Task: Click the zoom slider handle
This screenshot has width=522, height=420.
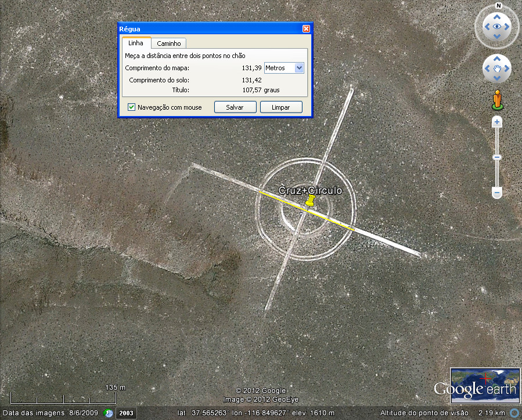Action: click(x=497, y=157)
